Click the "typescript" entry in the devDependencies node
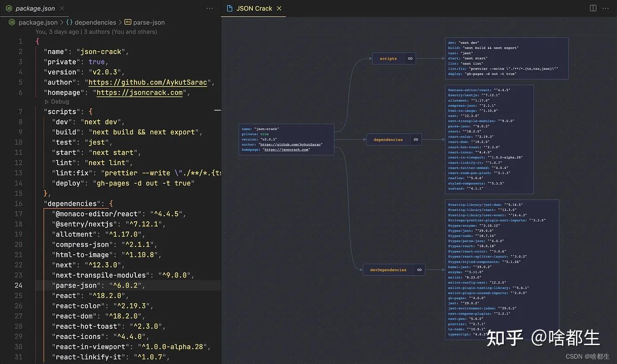The width and height of the screenshot is (617, 364). (x=470, y=334)
